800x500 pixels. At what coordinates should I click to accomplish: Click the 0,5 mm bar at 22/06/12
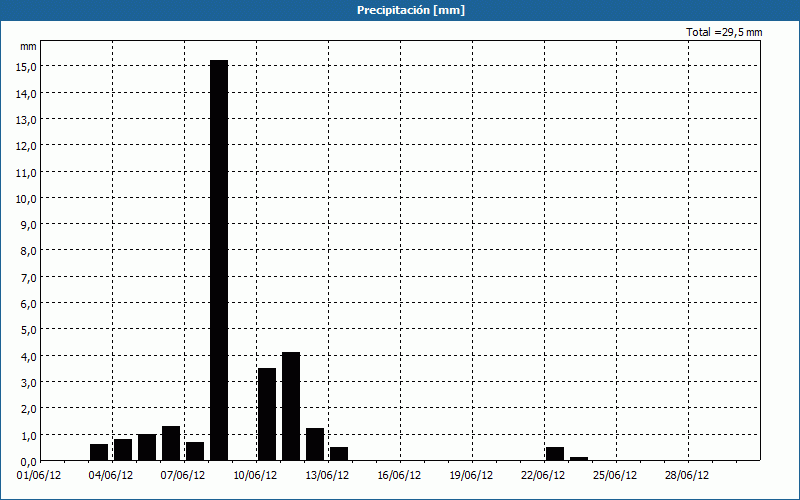pos(555,454)
